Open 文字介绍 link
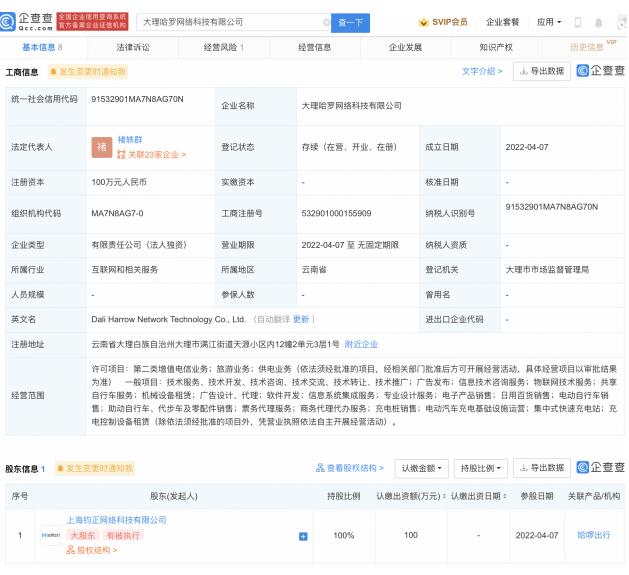The image size is (629, 575). [x=482, y=71]
